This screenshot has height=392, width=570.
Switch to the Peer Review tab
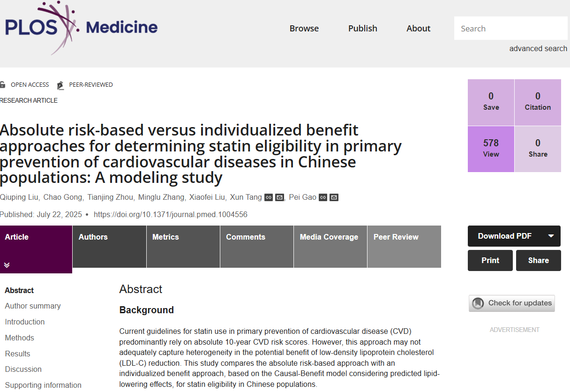396,237
